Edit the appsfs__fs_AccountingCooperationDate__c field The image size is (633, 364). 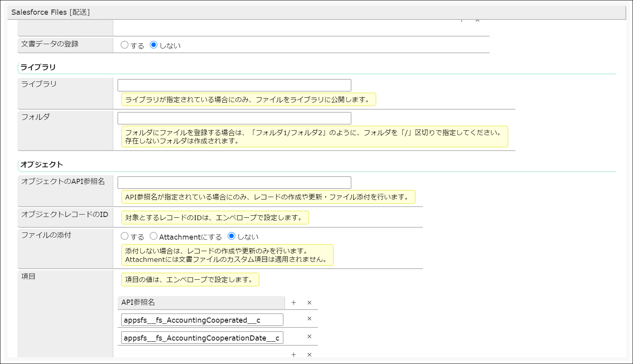[x=202, y=338]
